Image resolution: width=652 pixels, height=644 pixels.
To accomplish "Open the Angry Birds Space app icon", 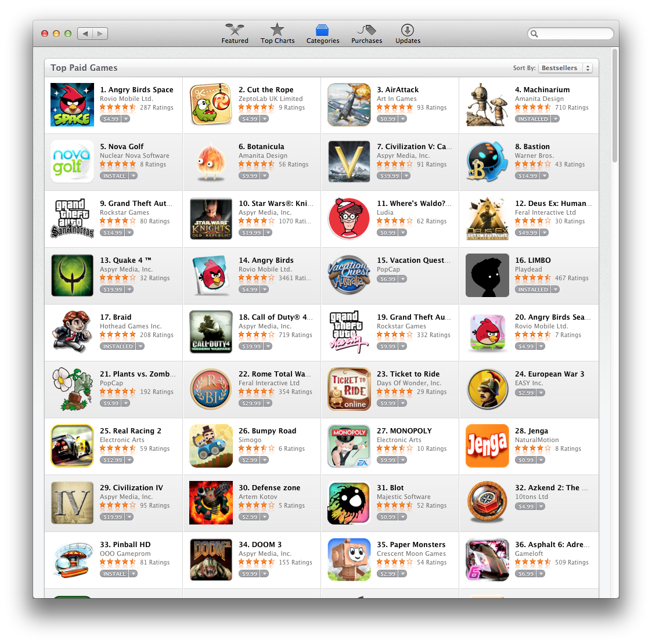I will 73,104.
